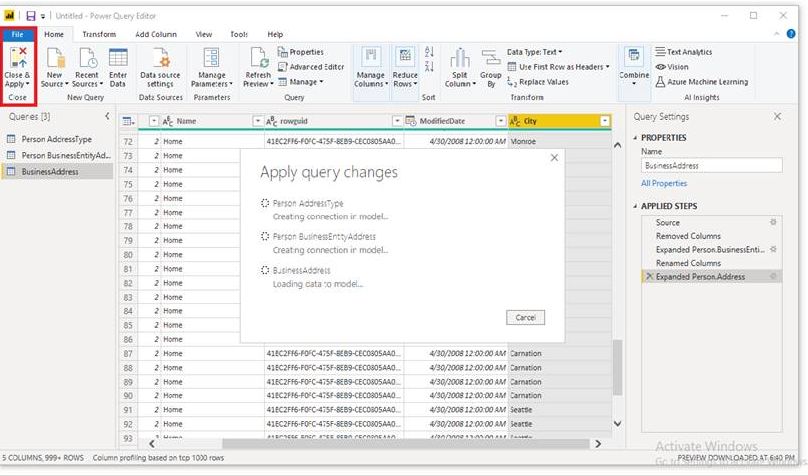Close the Apply query changes dialog
Screen dimensions: 808x476
554,158
